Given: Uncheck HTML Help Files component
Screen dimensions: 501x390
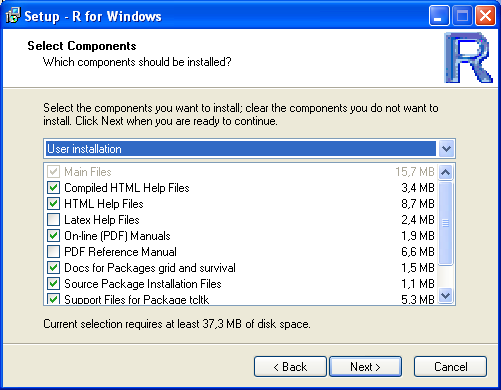Looking at the screenshot, I should click(x=53, y=204).
